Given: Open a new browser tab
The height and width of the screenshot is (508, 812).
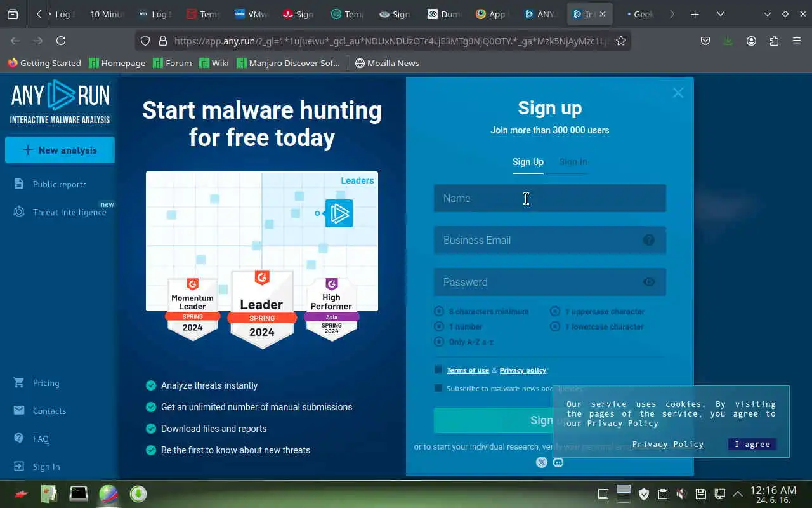Looking at the screenshot, I should (695, 14).
